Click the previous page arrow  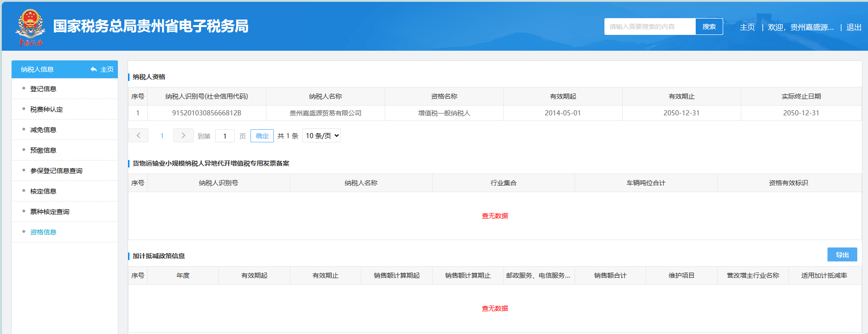(x=138, y=135)
